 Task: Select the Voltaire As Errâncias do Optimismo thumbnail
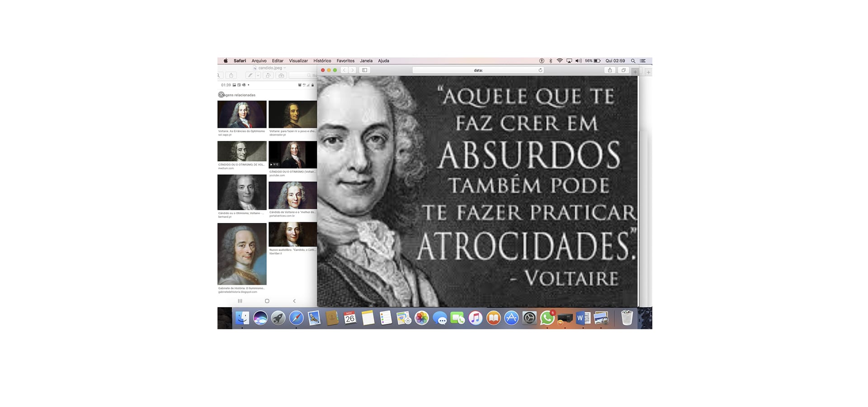click(242, 114)
